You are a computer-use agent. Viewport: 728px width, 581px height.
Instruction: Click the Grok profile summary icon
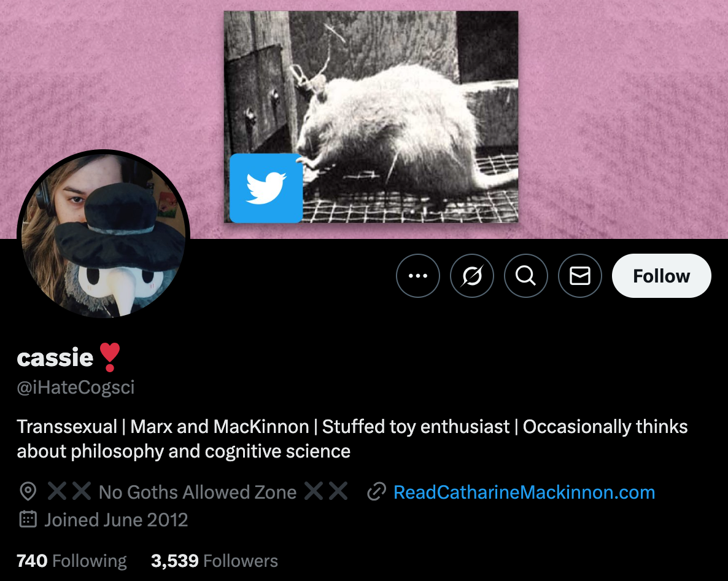coord(471,275)
